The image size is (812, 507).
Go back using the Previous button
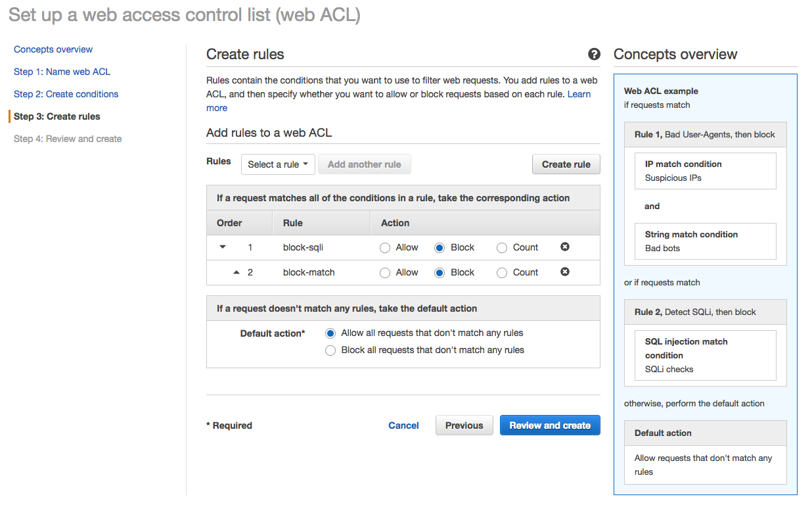[464, 425]
